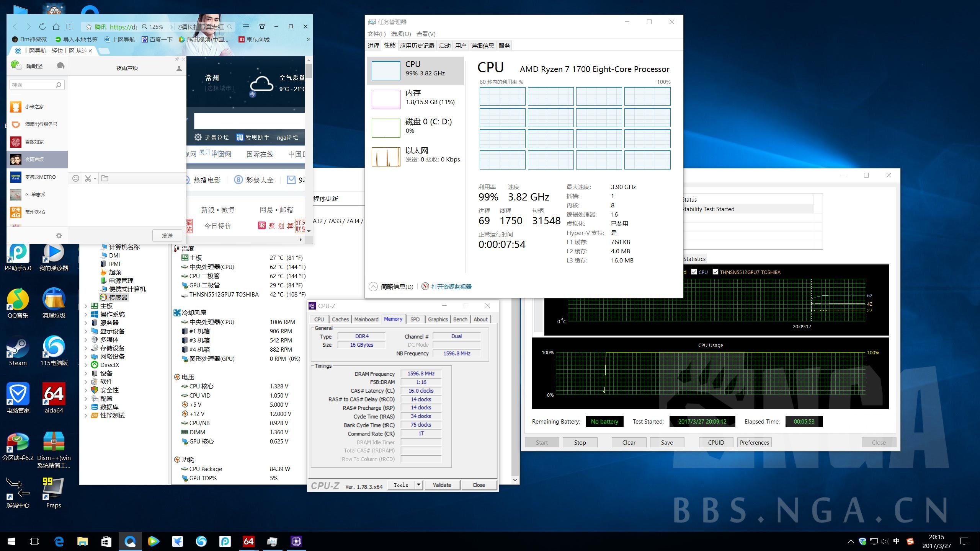Click the browser page vertical scrollbar thumb
The image size is (980, 551).
[x=309, y=71]
